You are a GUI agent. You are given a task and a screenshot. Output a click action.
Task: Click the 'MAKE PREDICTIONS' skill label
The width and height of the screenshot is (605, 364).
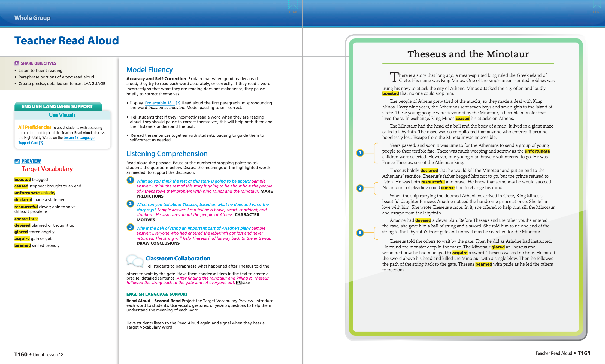coord(205,194)
